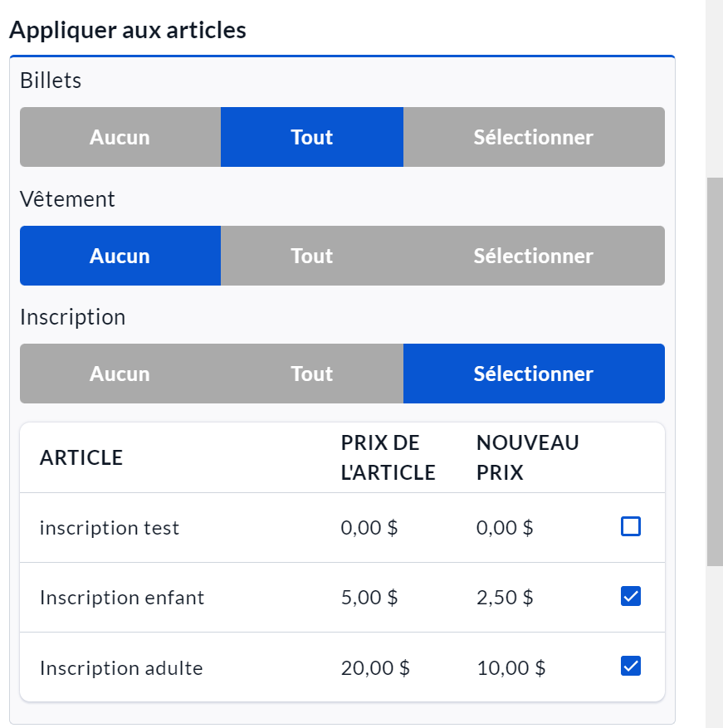The image size is (723, 728).
Task: Choose Tout under Billets
Action: point(311,137)
